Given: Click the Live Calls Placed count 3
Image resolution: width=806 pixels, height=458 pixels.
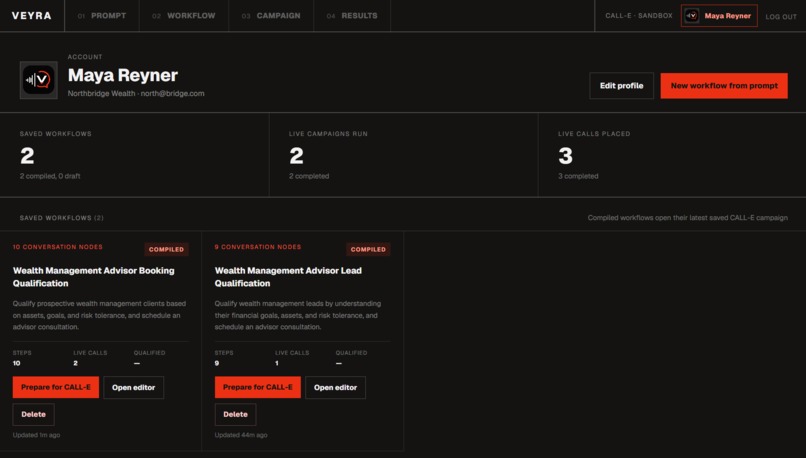Looking at the screenshot, I should [x=565, y=156].
